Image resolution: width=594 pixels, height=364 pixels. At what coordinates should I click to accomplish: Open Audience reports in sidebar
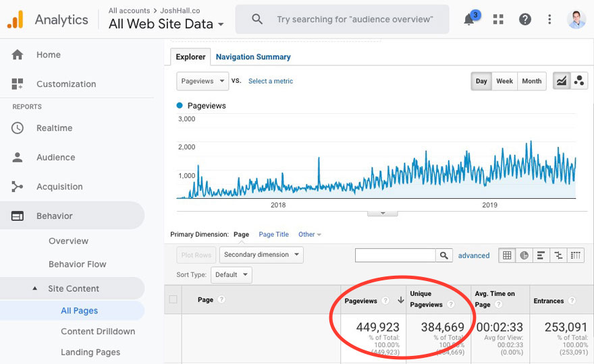point(55,157)
